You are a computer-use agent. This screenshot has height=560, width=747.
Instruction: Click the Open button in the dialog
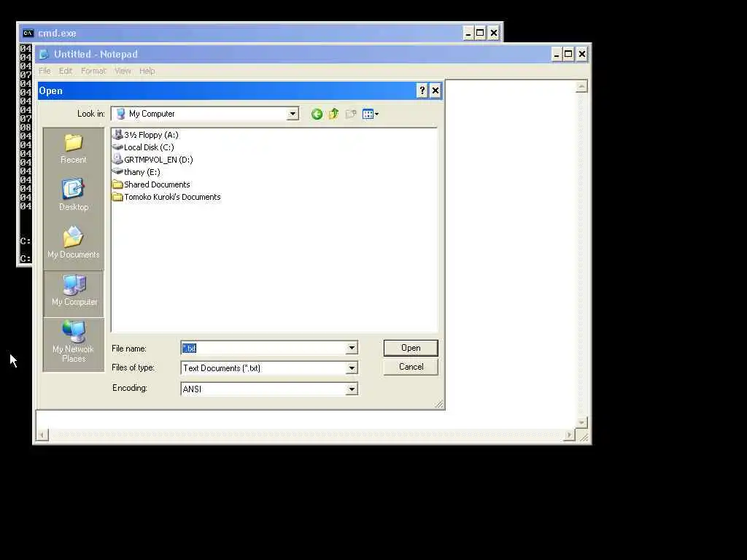[x=411, y=348]
